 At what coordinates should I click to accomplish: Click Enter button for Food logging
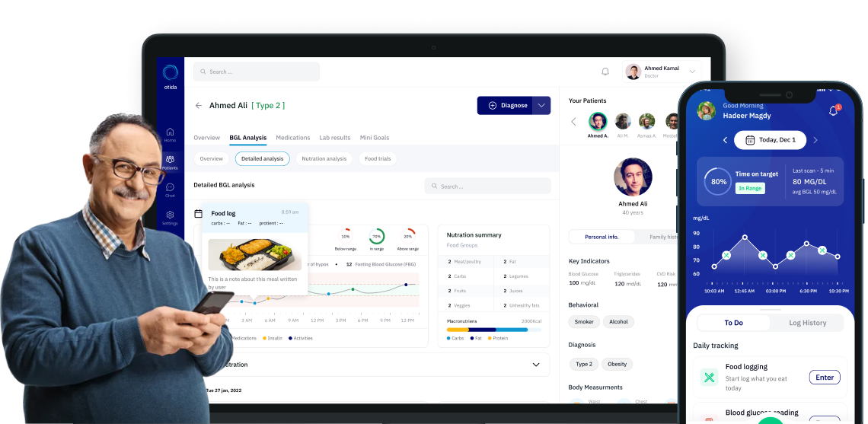(x=825, y=378)
